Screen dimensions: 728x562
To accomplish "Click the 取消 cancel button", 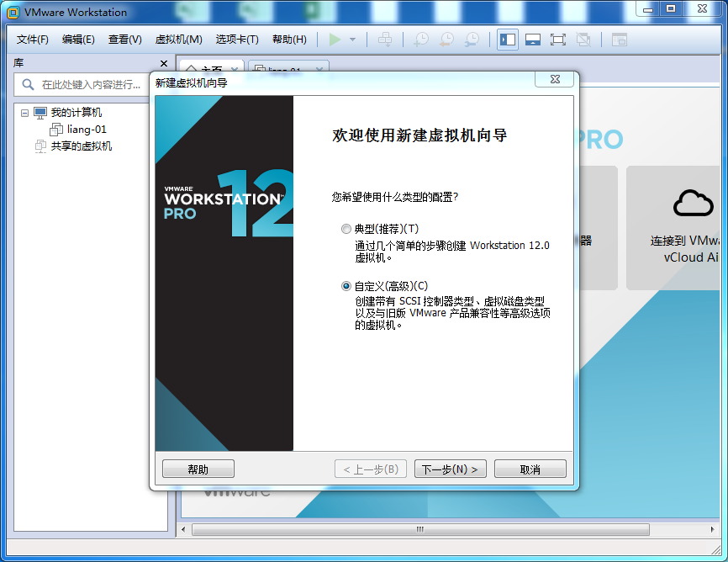I will click(530, 469).
